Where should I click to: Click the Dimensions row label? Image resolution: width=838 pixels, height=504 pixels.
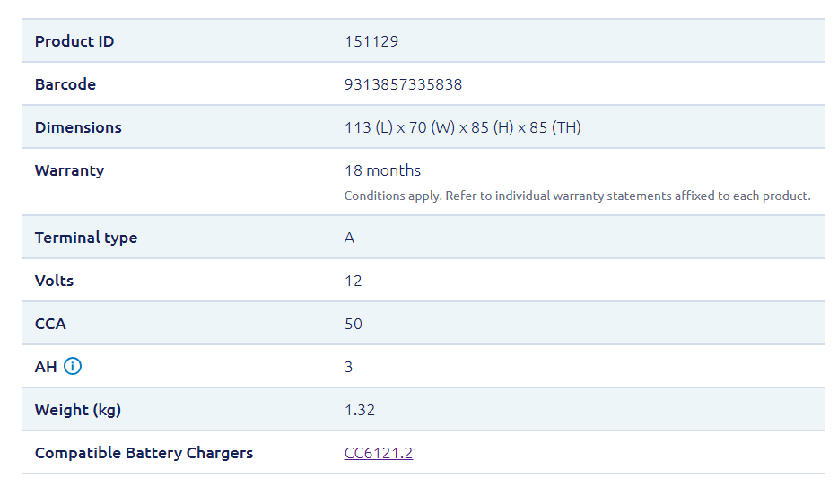tap(78, 127)
